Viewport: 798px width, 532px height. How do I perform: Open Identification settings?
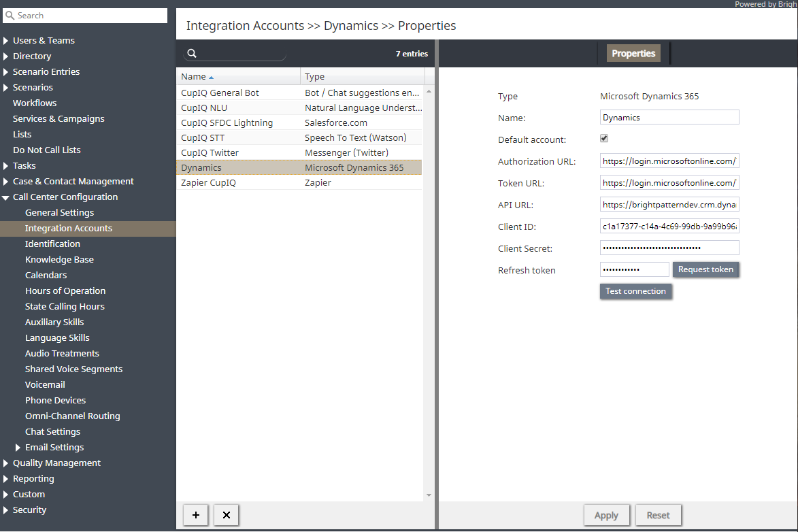tap(52, 244)
